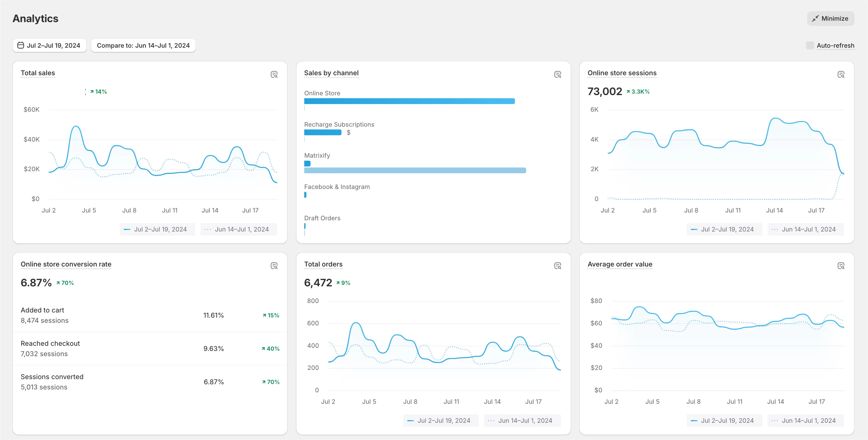Click the calendar icon in date picker
Screen dimensions: 868x440
21,45
